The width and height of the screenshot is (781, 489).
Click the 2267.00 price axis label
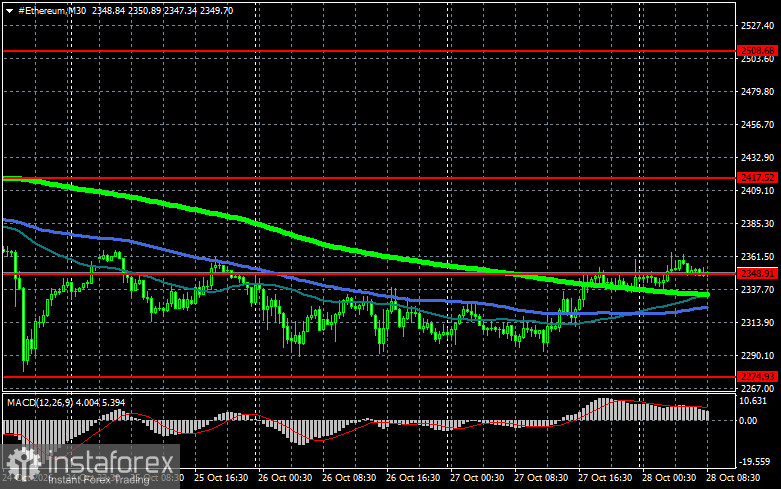(x=758, y=388)
